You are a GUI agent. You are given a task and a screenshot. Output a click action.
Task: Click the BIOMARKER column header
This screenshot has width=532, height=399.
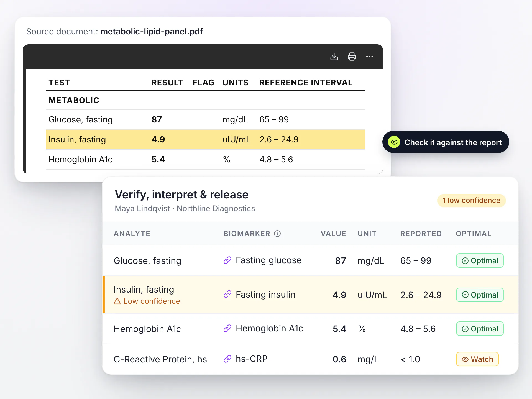click(x=247, y=234)
